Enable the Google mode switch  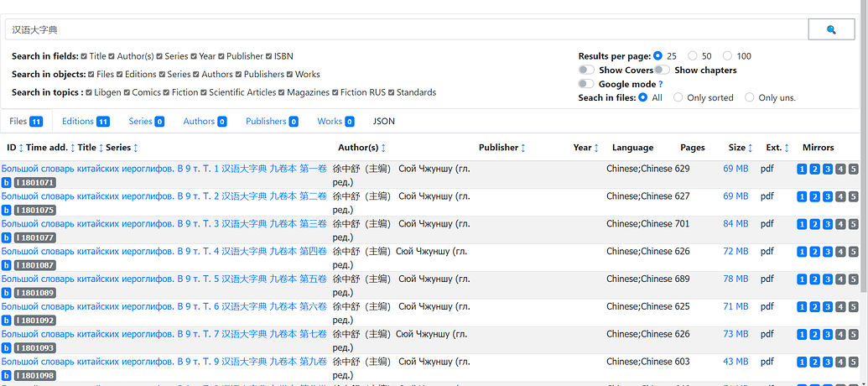pyautogui.click(x=586, y=84)
